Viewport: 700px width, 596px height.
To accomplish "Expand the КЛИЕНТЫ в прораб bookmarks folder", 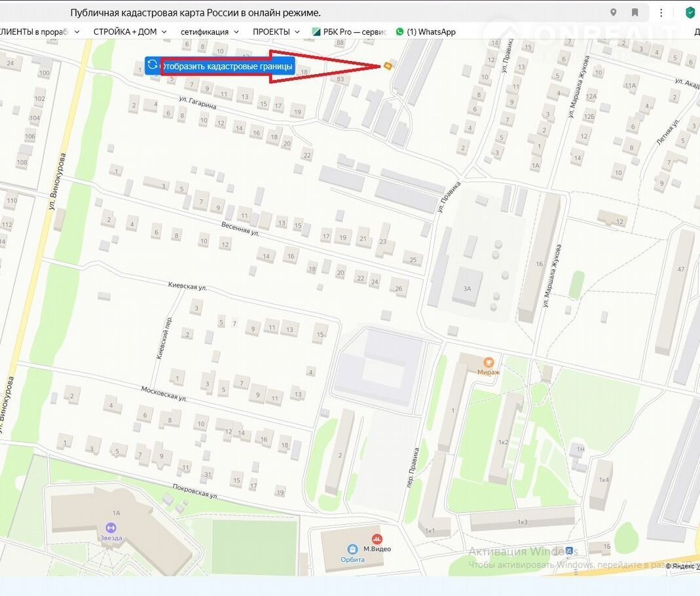I will (38, 31).
